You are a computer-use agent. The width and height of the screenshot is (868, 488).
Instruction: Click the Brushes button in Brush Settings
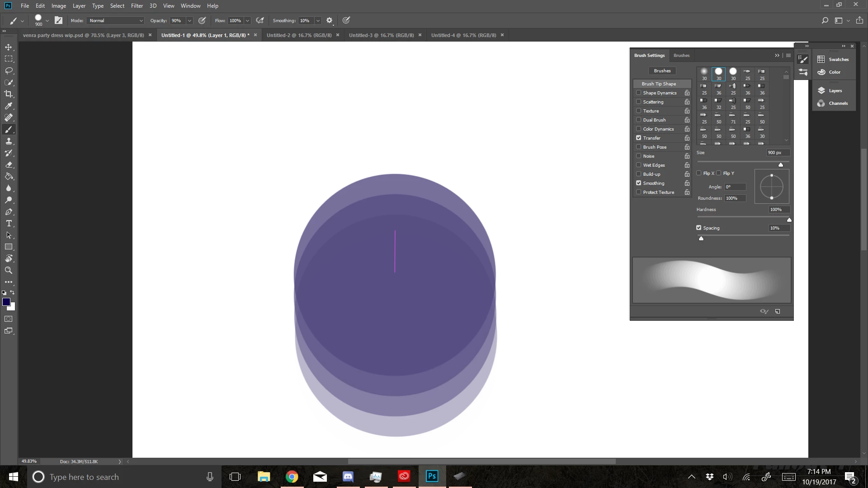point(662,71)
